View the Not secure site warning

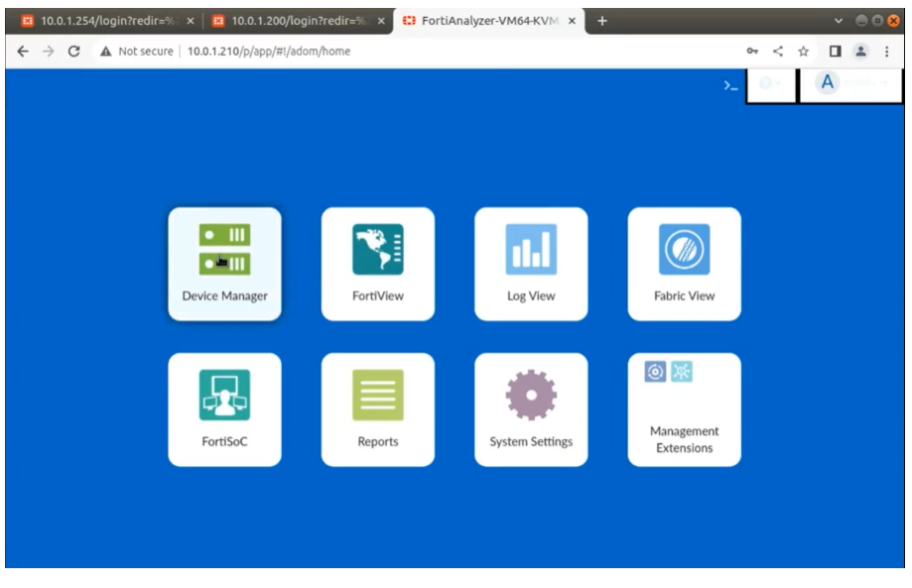coord(137,52)
